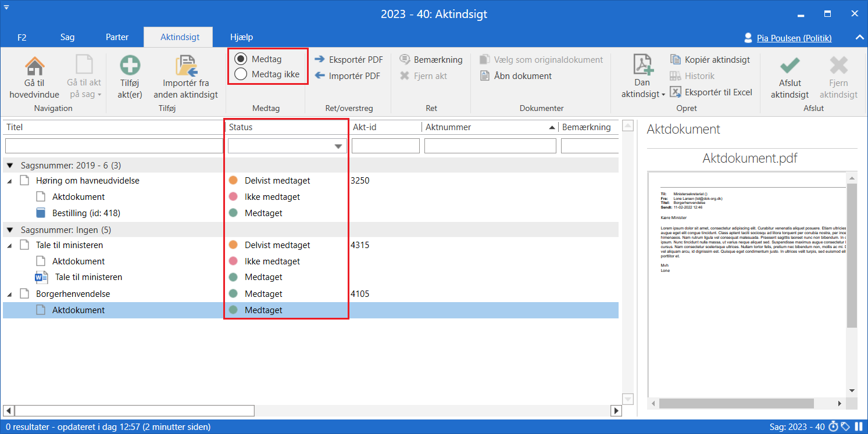This screenshot has width=868, height=434.
Task: Click the Pia Poulsen (Politik) link
Action: pyautogui.click(x=794, y=38)
